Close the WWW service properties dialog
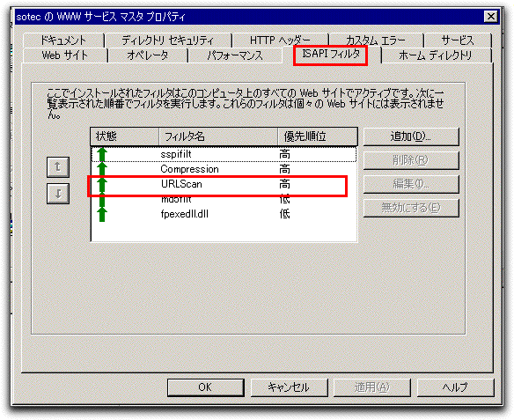Screen dimensions: 514x420 [x=491, y=16]
